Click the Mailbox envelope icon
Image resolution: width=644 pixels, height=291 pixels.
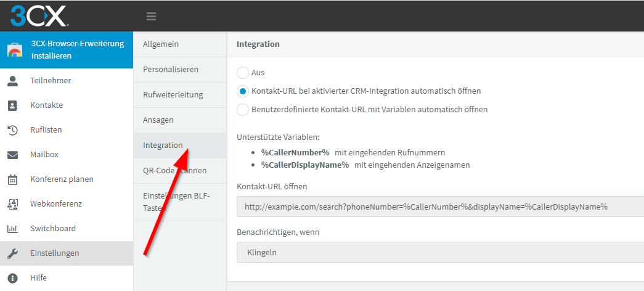pyautogui.click(x=13, y=155)
